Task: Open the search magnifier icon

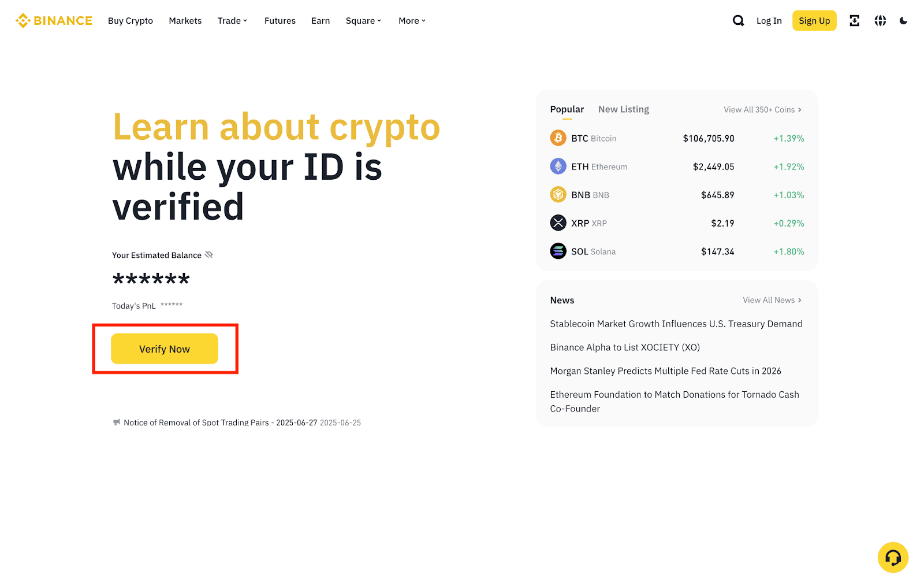Action: [x=738, y=21]
